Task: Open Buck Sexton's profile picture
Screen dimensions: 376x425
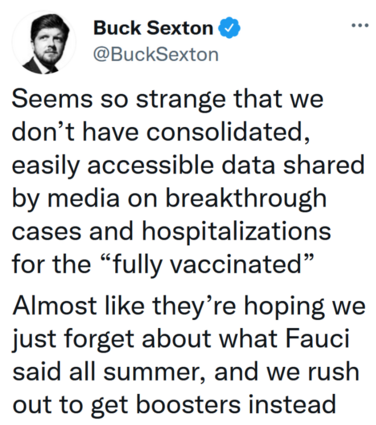Action: [x=44, y=42]
